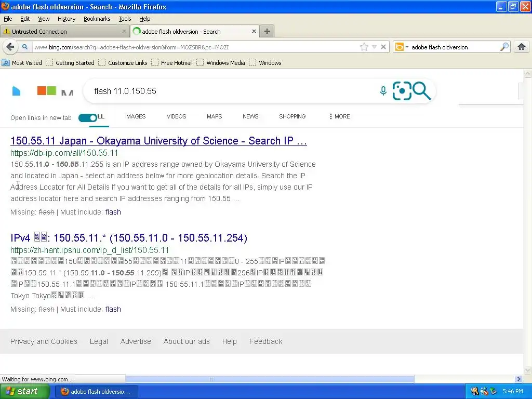532x399 pixels.
Task: Open the History menu
Action: (66, 19)
